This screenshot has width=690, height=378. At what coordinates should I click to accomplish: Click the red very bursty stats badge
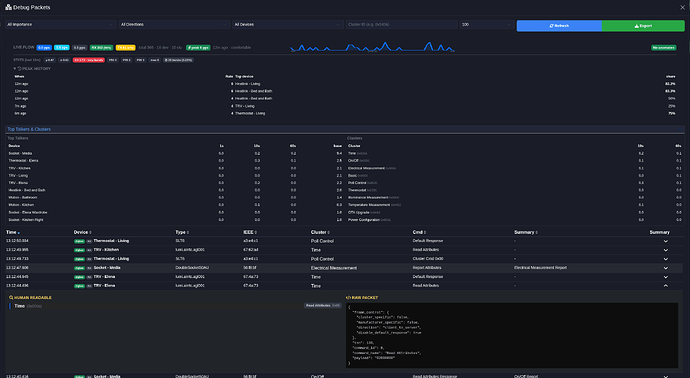[x=89, y=60]
